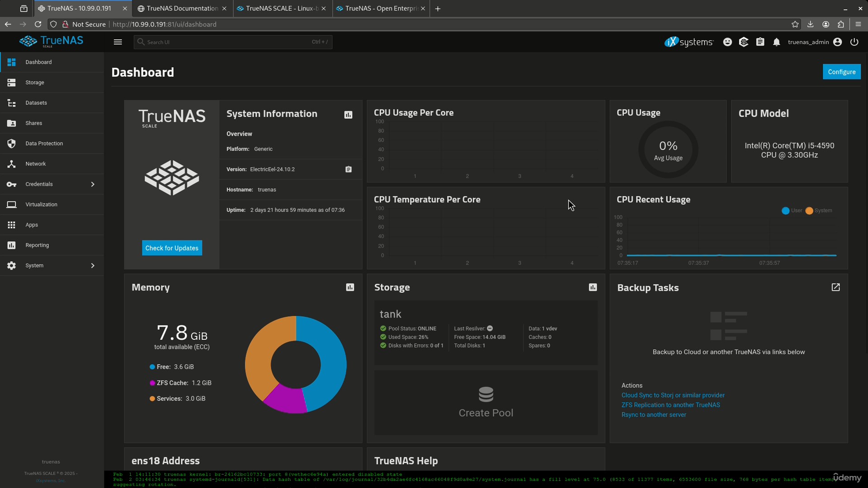Open the TrueCommand status icon

(744, 42)
